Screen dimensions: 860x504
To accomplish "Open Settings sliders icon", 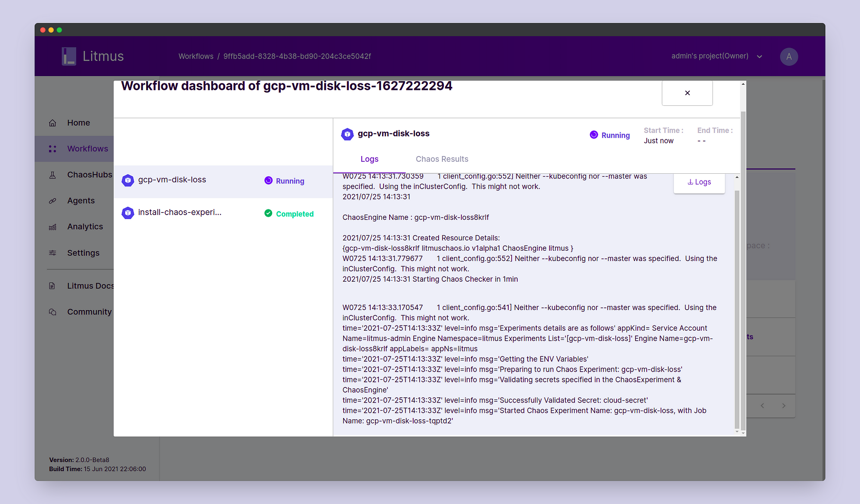I will [x=52, y=253].
